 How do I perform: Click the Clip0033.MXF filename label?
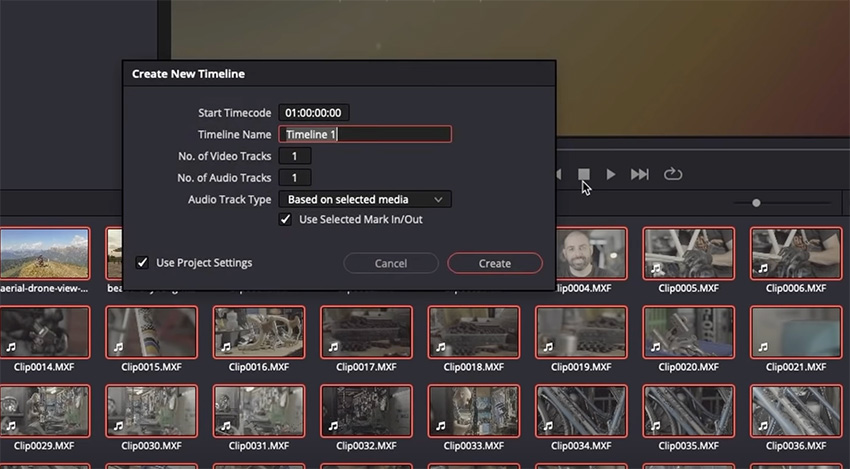click(x=474, y=446)
